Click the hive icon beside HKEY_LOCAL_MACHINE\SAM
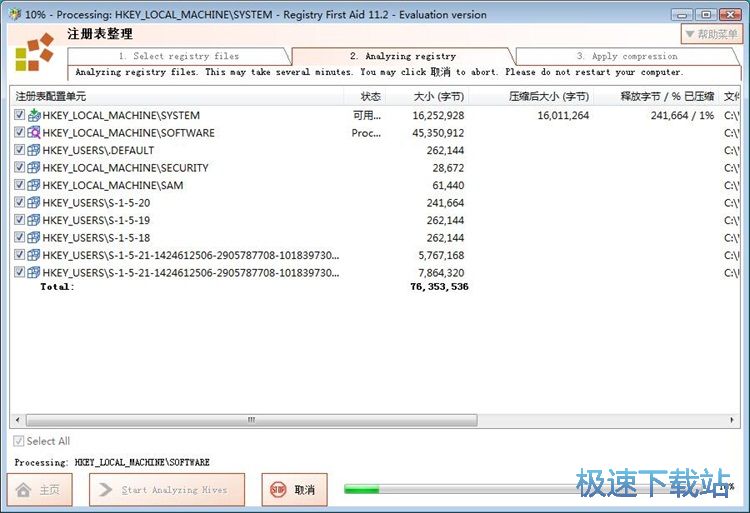Viewport: 750px width, 513px height. point(34,185)
